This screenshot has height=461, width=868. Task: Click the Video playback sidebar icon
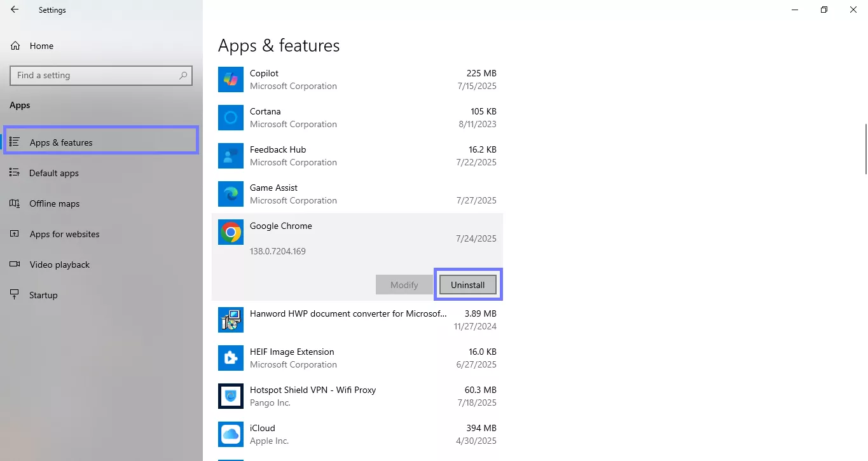click(x=14, y=265)
